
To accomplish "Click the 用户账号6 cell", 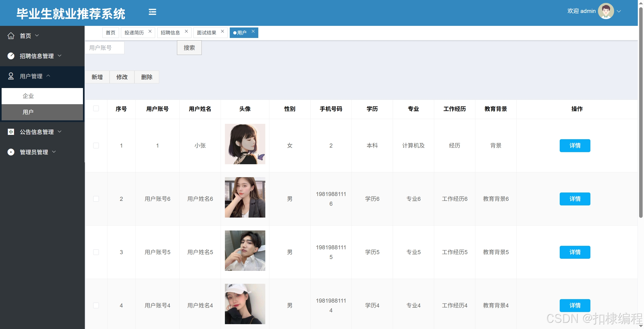I will tap(157, 199).
